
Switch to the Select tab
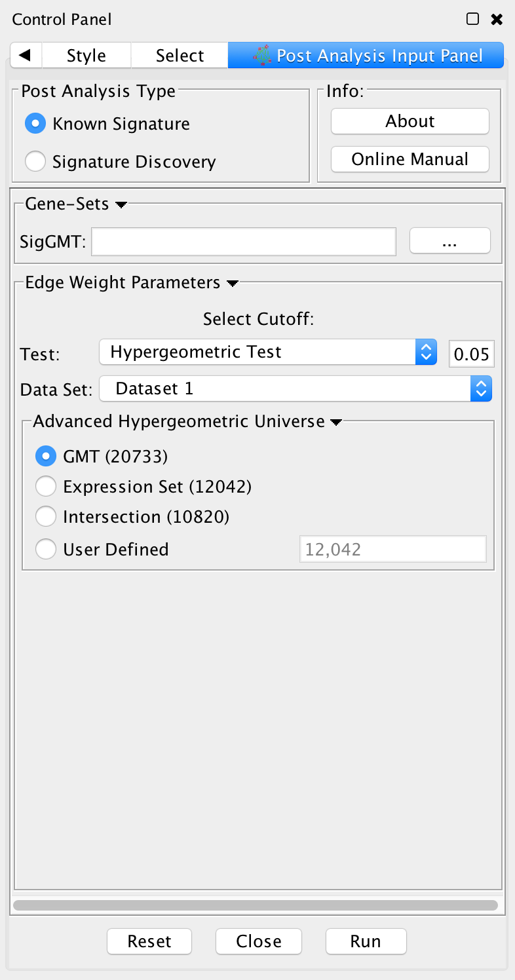coord(180,56)
